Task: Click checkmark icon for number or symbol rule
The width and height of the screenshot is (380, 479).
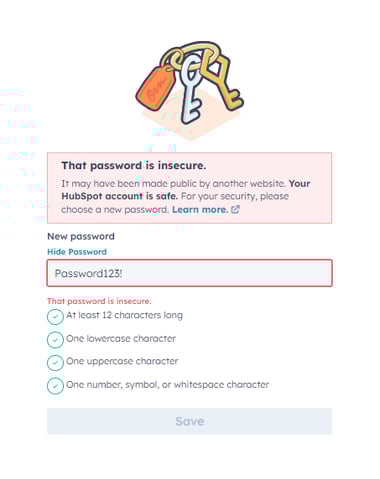Action: coord(55,386)
